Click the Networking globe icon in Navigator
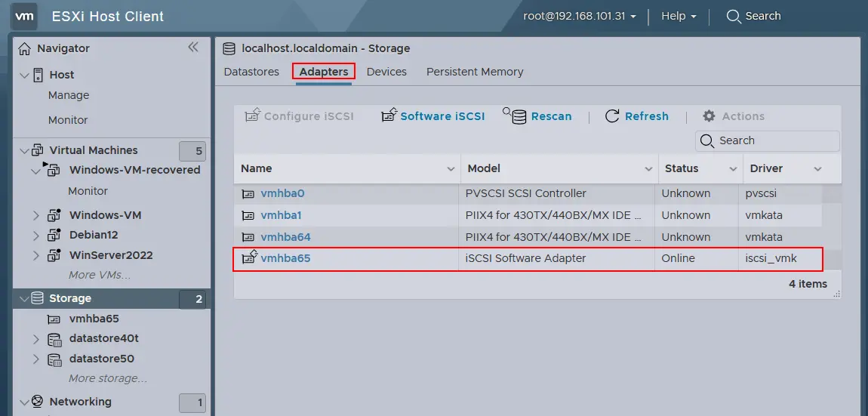The image size is (868, 416). (38, 402)
